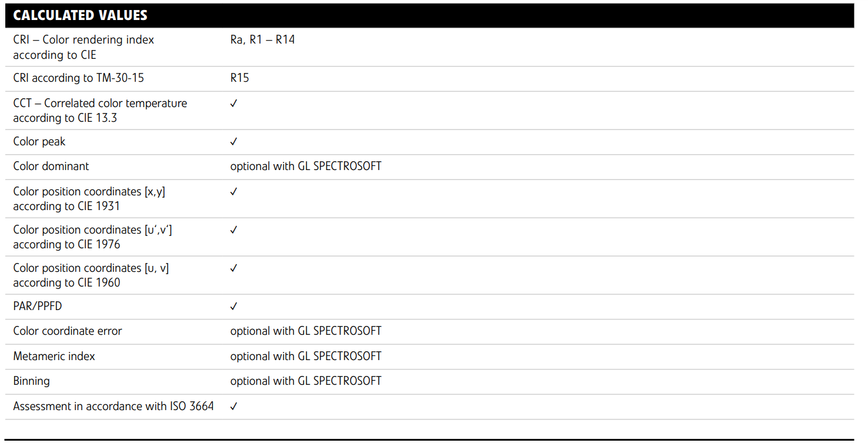The image size is (868, 446).
Task: Select the R15 value text
Action: (x=239, y=78)
